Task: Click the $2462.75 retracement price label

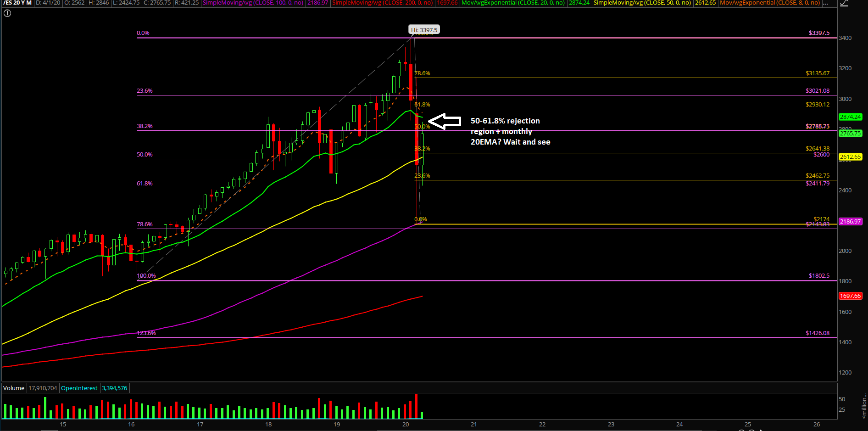Action: [x=818, y=176]
